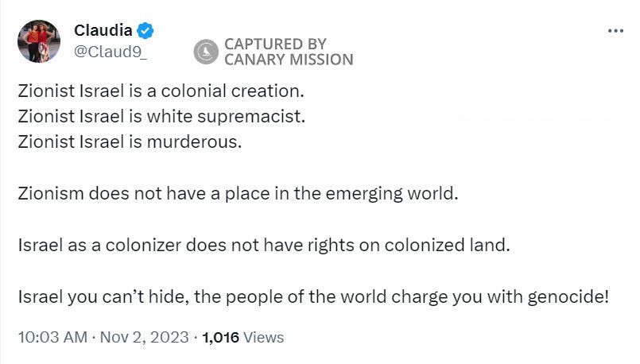Click the CANARY MISSION watermark text
The width and height of the screenshot is (640, 364).
(x=289, y=60)
